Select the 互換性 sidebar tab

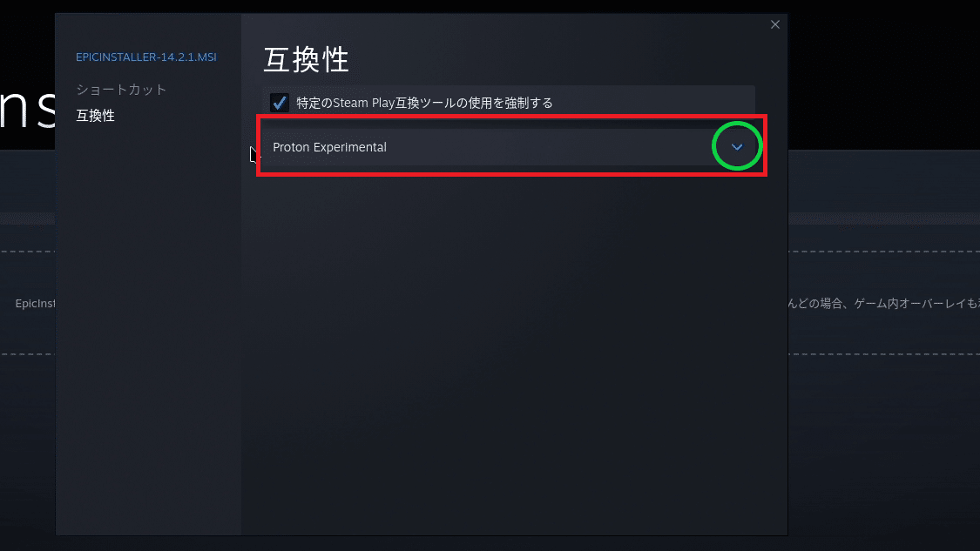95,116
